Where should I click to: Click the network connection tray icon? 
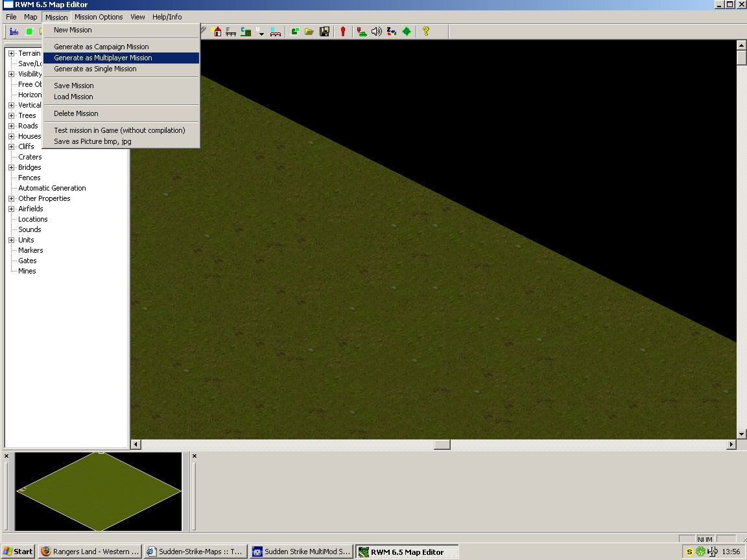point(713,552)
